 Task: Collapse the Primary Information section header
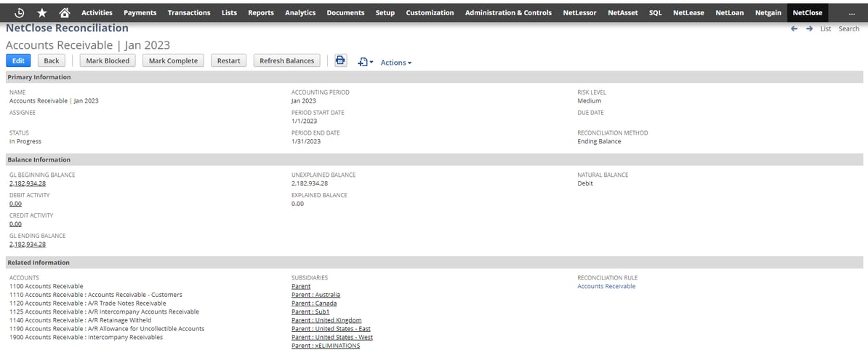point(434,77)
